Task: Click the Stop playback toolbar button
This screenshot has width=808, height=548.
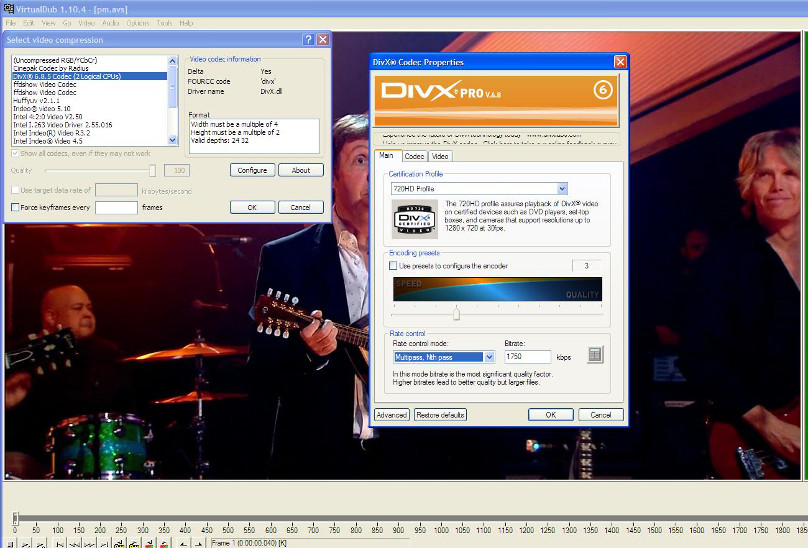Action: (x=10, y=543)
